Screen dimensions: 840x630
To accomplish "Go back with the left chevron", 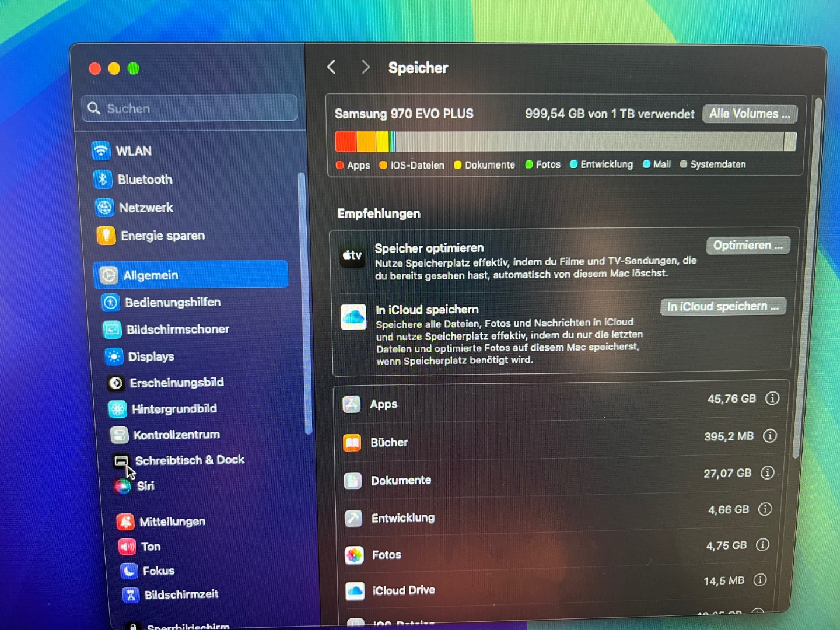I will [x=331, y=67].
